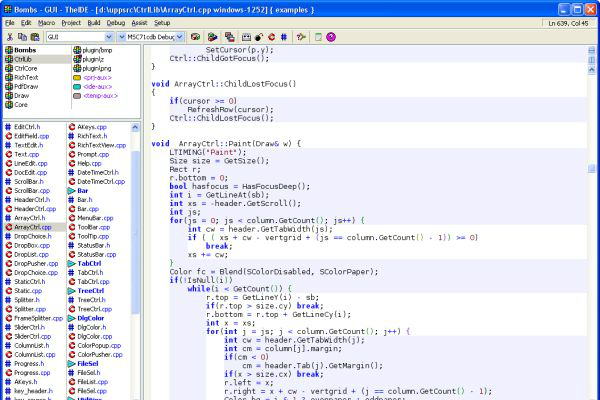This screenshot has width=600, height=400.
Task: Click the notepad page icon in the toolbar
Action: (x=318, y=37)
